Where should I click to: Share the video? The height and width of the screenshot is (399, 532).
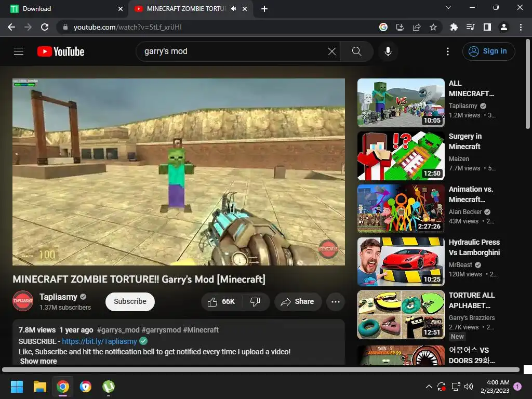[298, 302]
